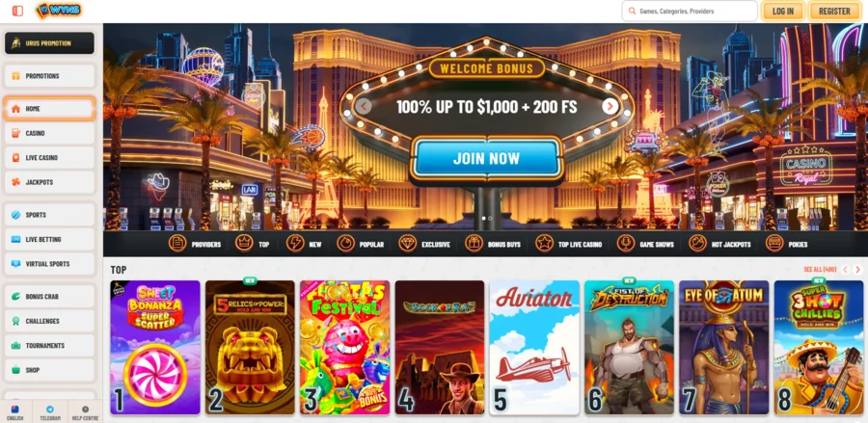868x423 pixels.
Task: Open Bonus Crab in sidebar
Action: tap(50, 297)
